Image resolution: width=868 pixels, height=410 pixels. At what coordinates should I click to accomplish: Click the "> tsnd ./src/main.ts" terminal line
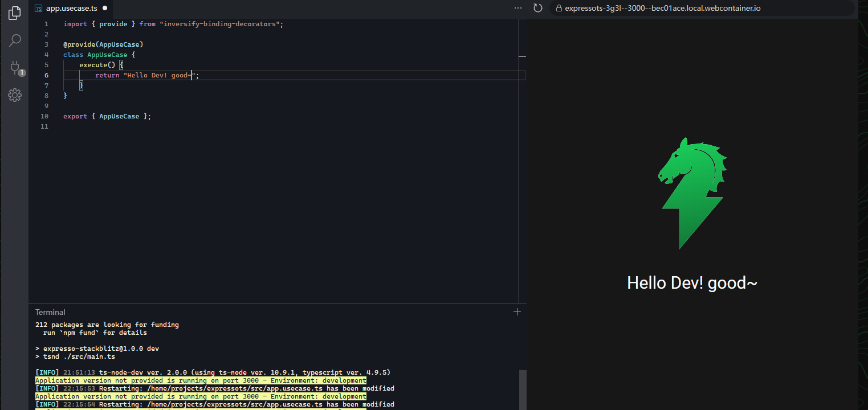[x=75, y=356]
